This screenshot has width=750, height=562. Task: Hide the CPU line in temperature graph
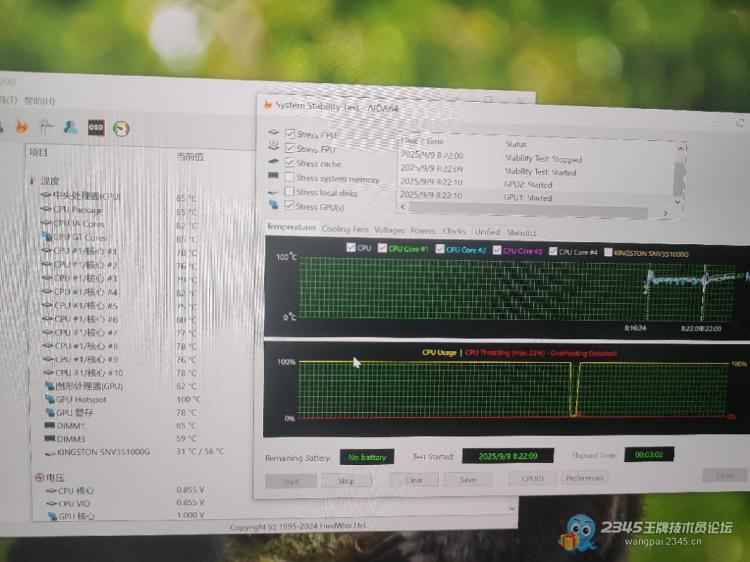pos(351,247)
